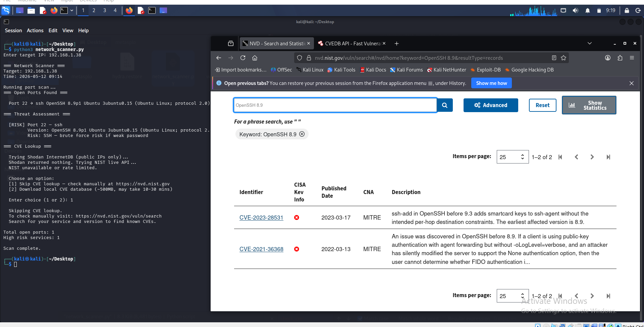Click CISA KEV icon for CVE-2021-36368
The width and height of the screenshot is (644, 327).
click(297, 249)
